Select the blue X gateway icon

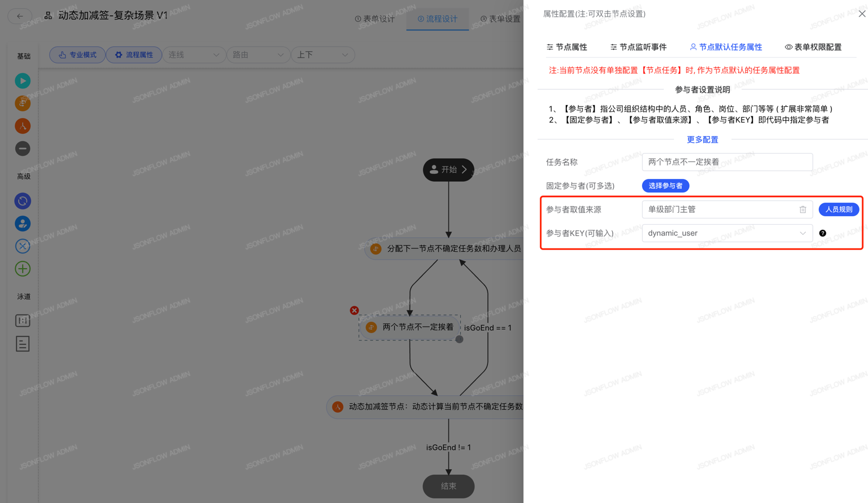point(23,246)
